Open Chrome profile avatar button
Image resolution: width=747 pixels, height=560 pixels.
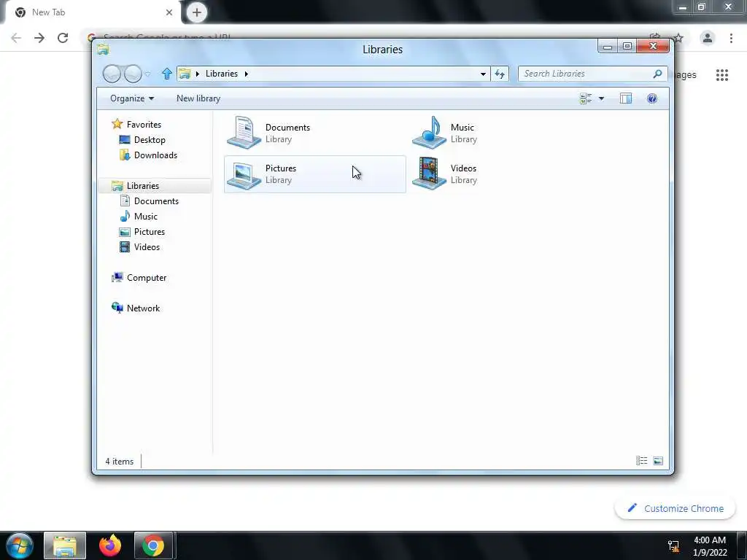point(708,38)
